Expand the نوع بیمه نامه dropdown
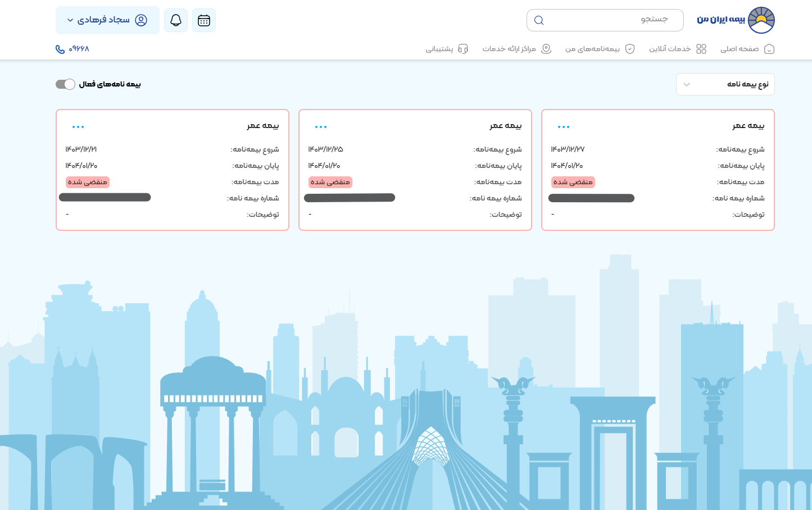Viewport: 812px width, 510px height. point(725,84)
